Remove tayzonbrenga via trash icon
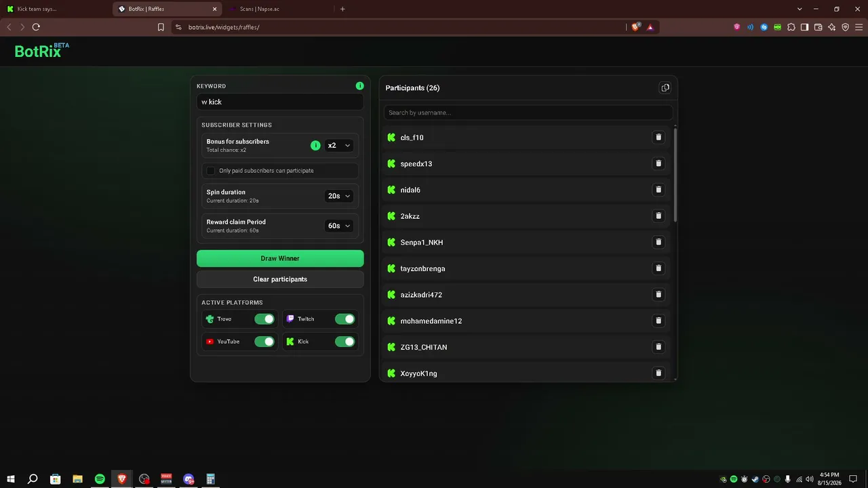The height and width of the screenshot is (488, 868). pos(658,268)
